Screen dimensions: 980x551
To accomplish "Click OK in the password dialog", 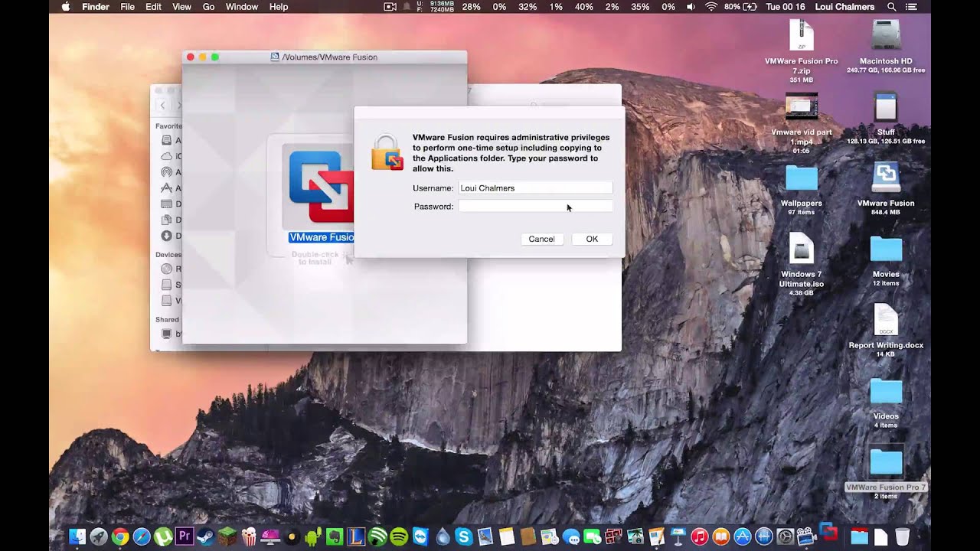I will pos(592,240).
